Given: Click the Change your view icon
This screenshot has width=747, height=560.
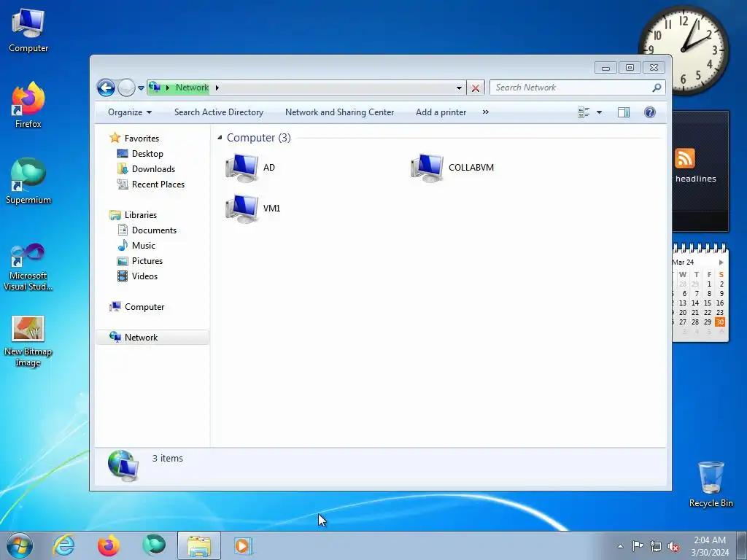Looking at the screenshot, I should click(584, 112).
